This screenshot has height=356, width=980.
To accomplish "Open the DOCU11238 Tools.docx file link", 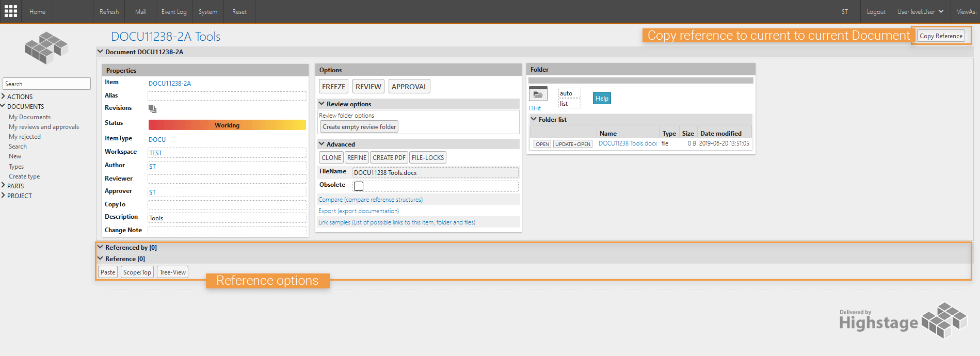I will [628, 143].
